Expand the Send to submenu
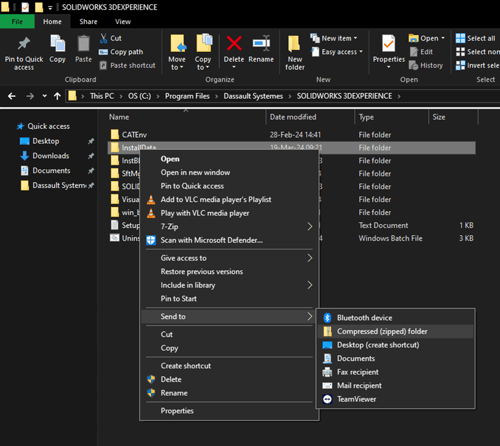500x446 pixels. click(x=310, y=316)
